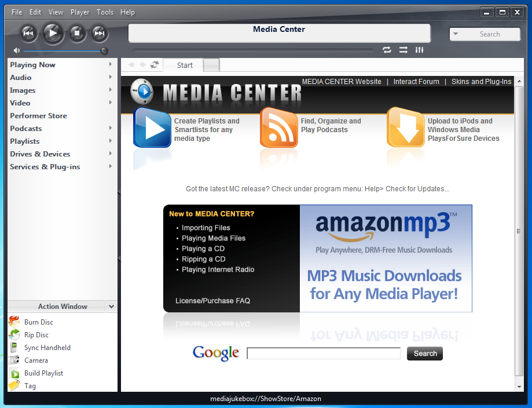
Task: Click the Sync Handheld icon
Action: 14,347
